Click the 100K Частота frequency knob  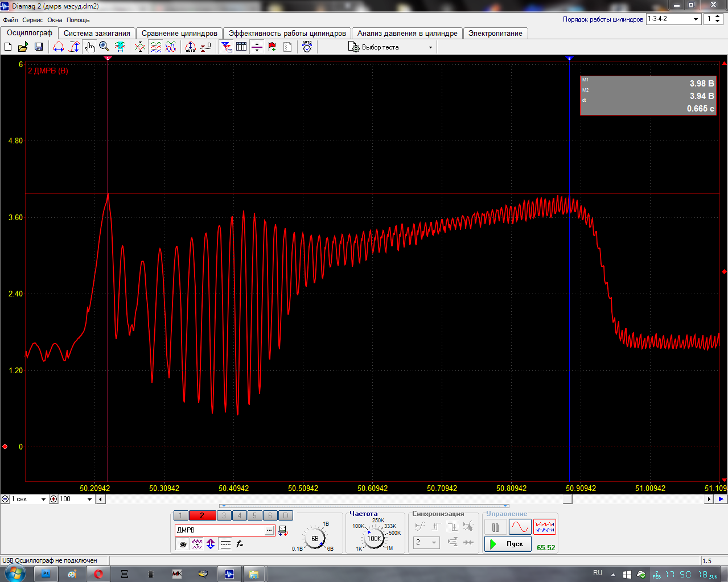pos(374,538)
